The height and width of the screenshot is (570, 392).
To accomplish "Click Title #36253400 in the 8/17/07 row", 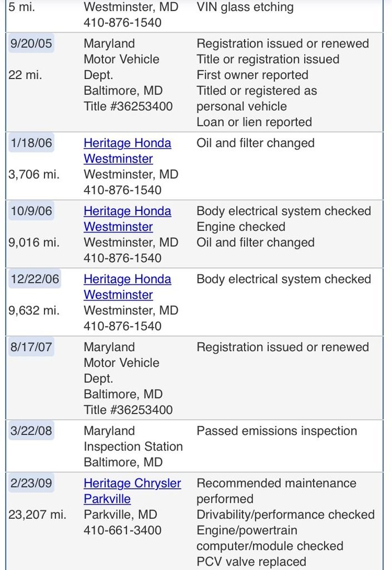I will pyautogui.click(x=128, y=410).
